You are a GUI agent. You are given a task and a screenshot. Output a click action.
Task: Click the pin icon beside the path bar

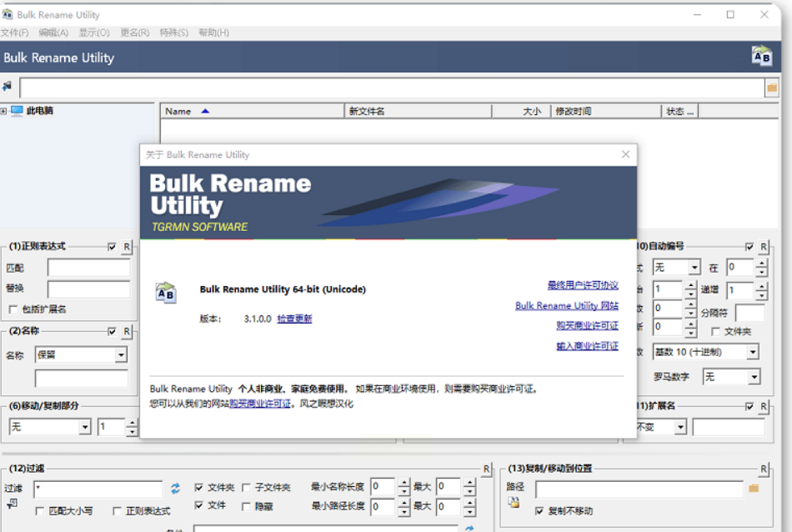(x=7, y=87)
